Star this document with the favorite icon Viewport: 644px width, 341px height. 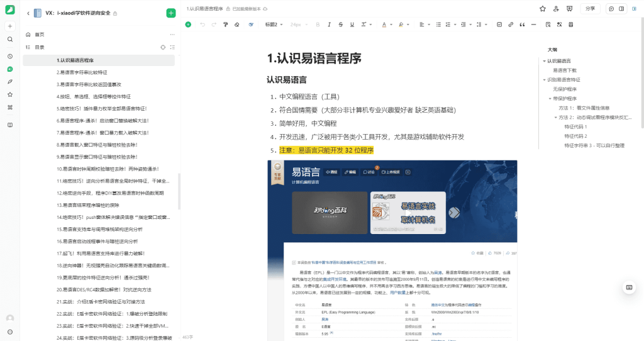pos(542,9)
